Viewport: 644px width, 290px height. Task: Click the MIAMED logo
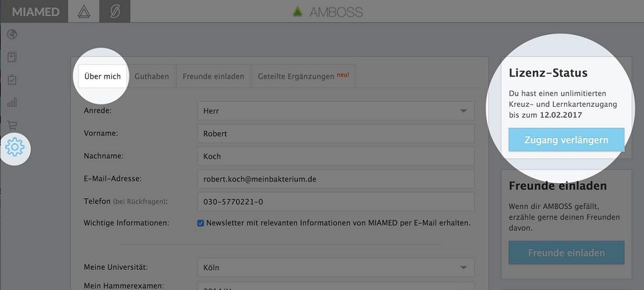click(x=36, y=12)
